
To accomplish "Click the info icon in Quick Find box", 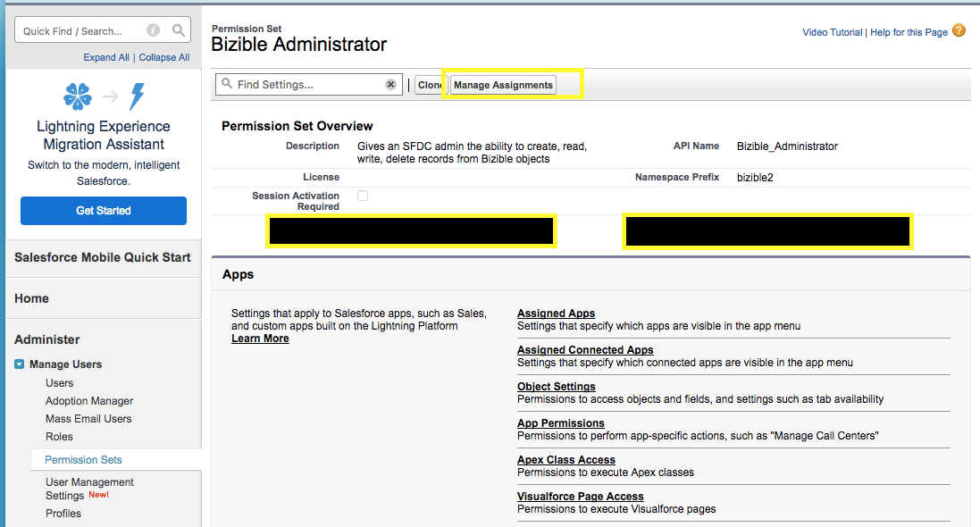I will 153,29.
